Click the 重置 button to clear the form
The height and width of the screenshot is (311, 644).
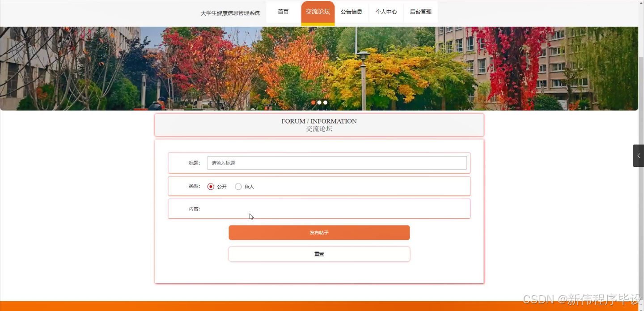pyautogui.click(x=319, y=254)
